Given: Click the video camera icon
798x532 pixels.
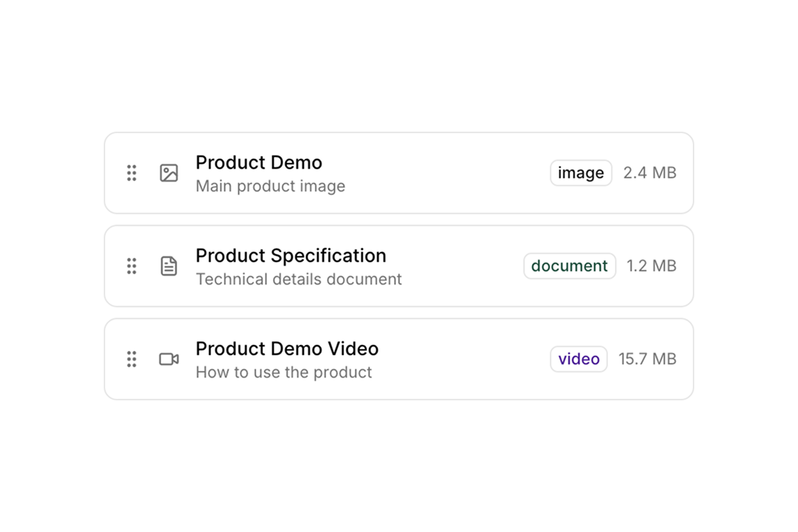Looking at the screenshot, I should point(169,359).
